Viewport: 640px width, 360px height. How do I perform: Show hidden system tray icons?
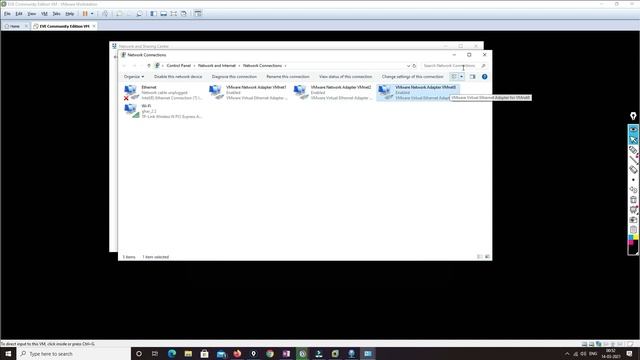[x=567, y=354]
